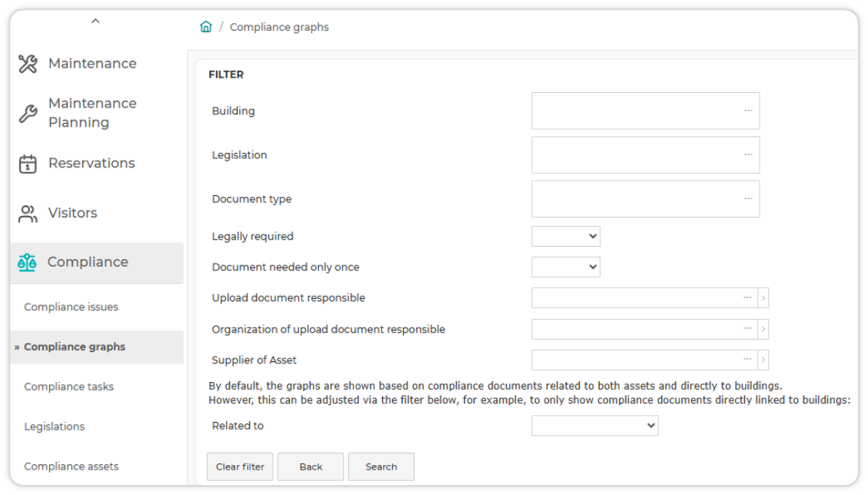
Task: Open the Legally required dropdown
Action: pyautogui.click(x=566, y=237)
